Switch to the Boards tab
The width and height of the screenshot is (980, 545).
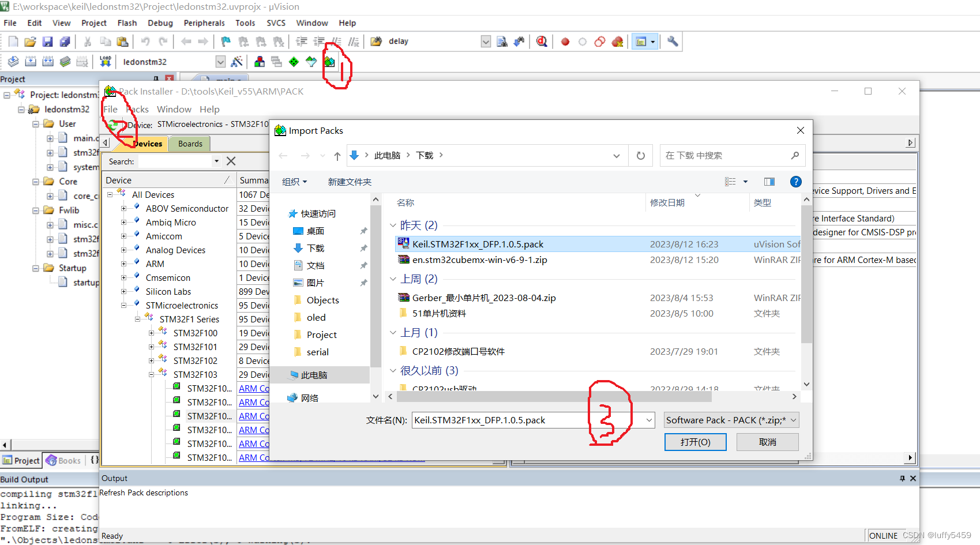coord(190,144)
